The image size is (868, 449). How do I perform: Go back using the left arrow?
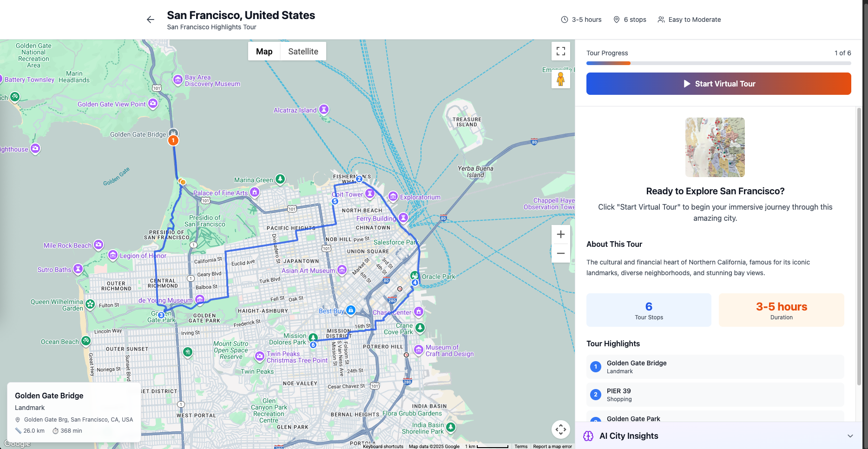pyautogui.click(x=150, y=20)
